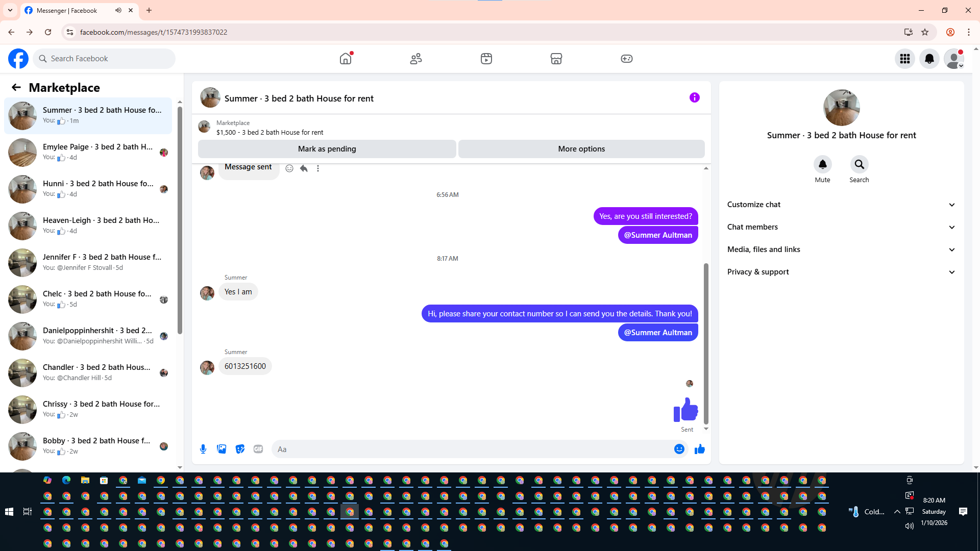Click the voice clip microphone icon
Viewport: 980px width, 551px height.
[x=203, y=449]
